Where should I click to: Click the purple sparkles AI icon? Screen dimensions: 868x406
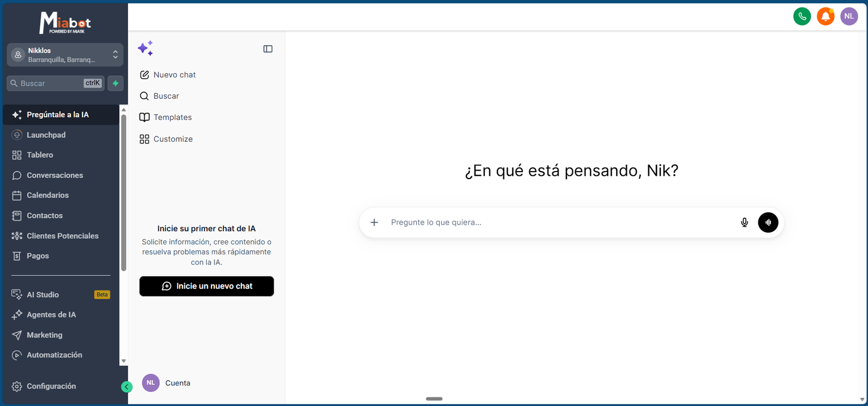click(x=145, y=48)
